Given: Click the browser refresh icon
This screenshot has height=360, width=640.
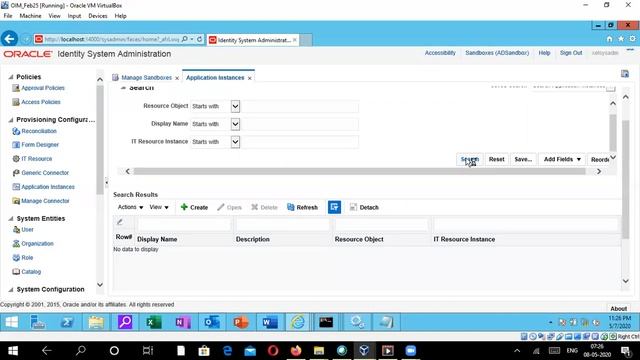Looking at the screenshot, I should (200, 40).
